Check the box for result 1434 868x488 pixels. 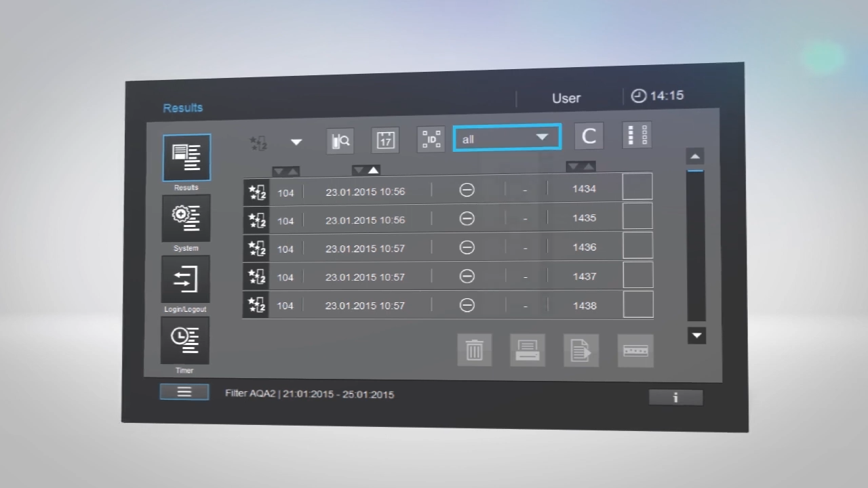coord(637,187)
